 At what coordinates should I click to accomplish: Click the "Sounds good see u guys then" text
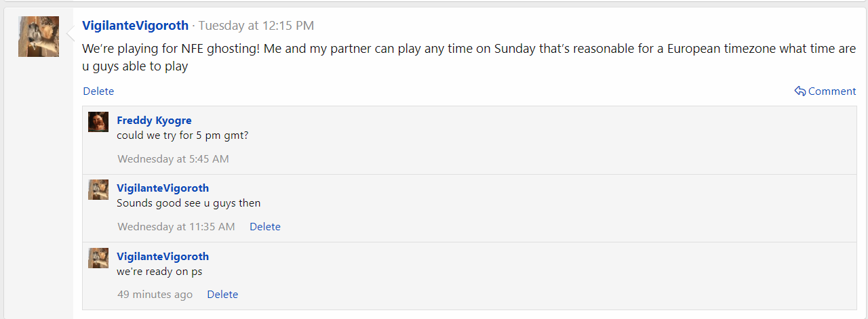tap(189, 203)
